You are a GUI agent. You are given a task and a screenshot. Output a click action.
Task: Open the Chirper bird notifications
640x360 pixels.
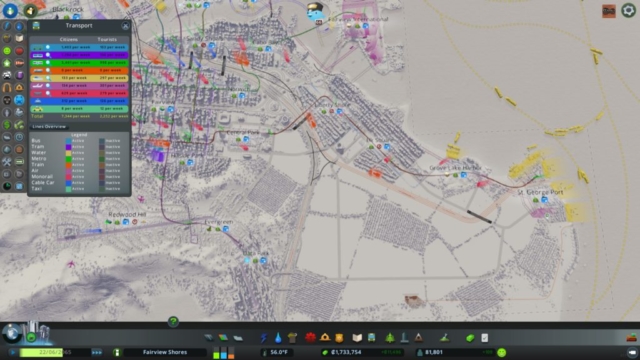[x=315, y=13]
